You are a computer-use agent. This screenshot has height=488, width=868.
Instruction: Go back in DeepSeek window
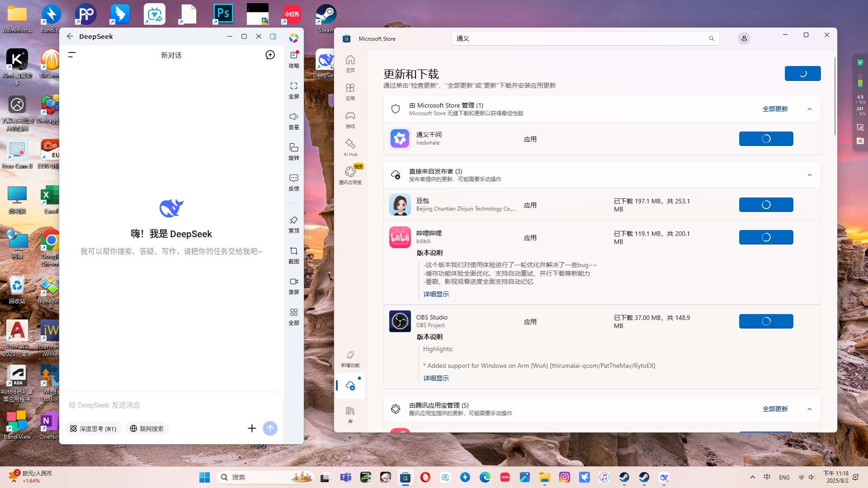coord(70,36)
